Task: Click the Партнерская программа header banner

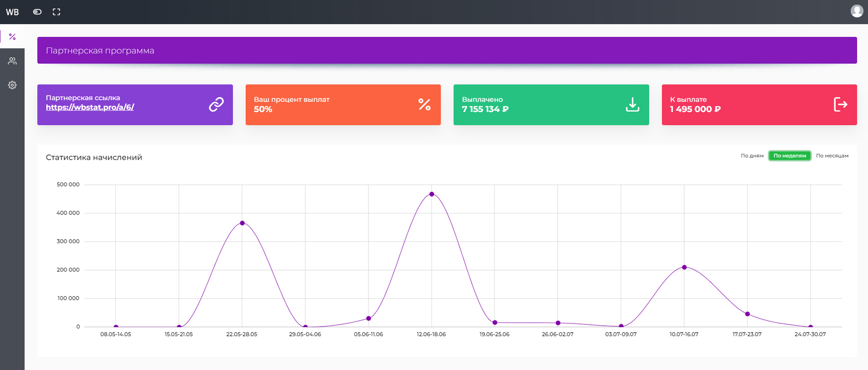Action: click(x=447, y=50)
